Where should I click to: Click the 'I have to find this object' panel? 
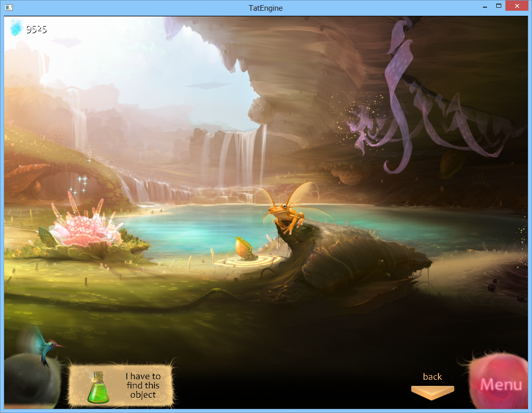pos(122,386)
